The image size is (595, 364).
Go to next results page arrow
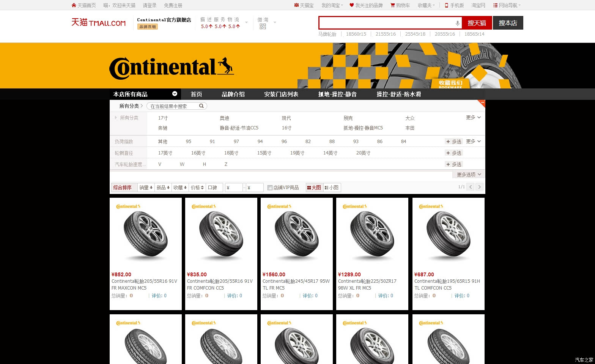(x=480, y=187)
